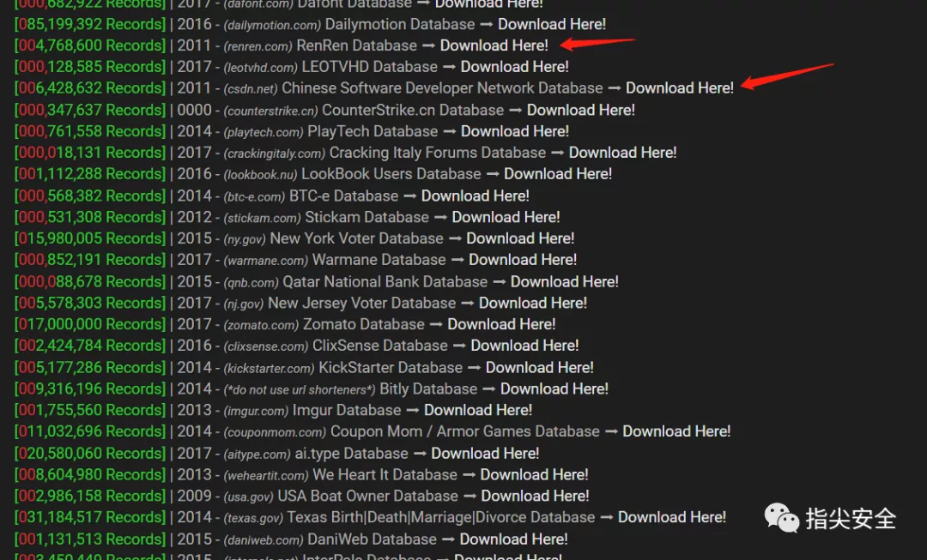The width and height of the screenshot is (927, 560).
Task: Open the RenRen Database download link
Action: coord(494,45)
